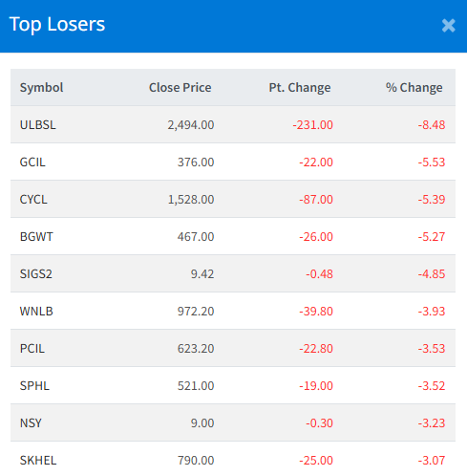
Task: Select the GCIL symbol
Action: pos(32,162)
